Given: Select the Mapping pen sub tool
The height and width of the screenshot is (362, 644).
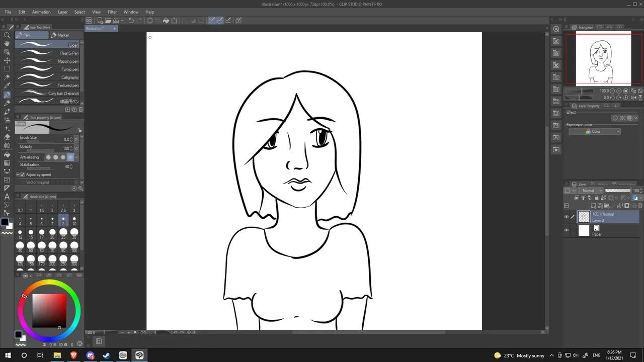Looking at the screenshot, I should (48, 61).
